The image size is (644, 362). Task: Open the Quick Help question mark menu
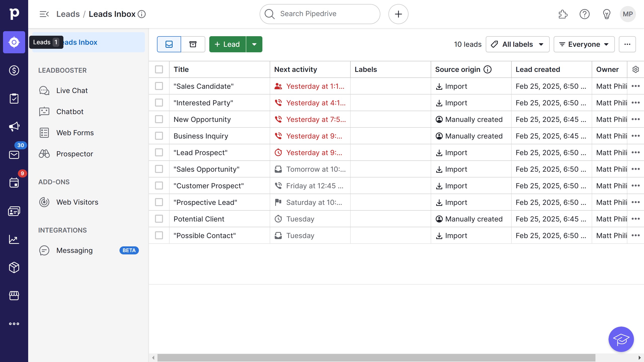(x=584, y=14)
